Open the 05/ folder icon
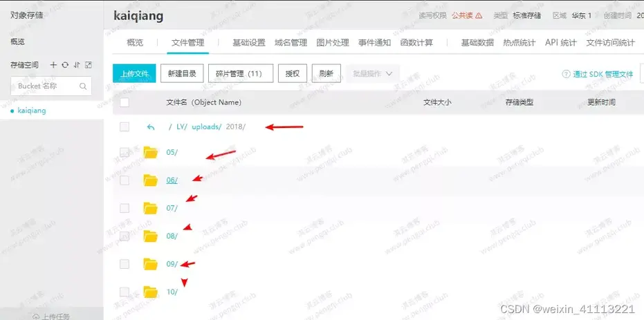The width and height of the screenshot is (644, 320). click(151, 152)
